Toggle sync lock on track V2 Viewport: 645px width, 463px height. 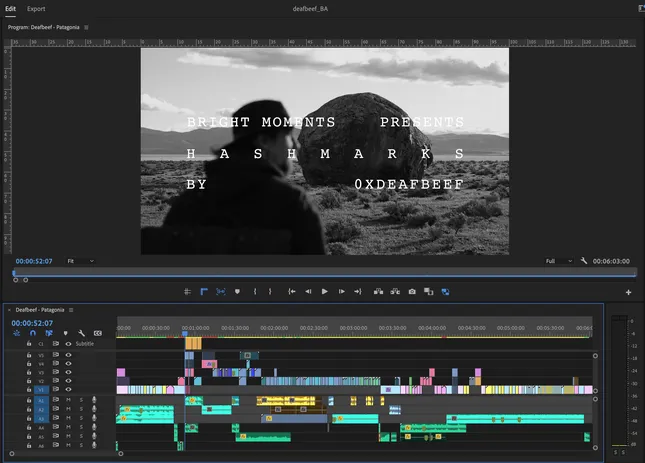point(56,381)
